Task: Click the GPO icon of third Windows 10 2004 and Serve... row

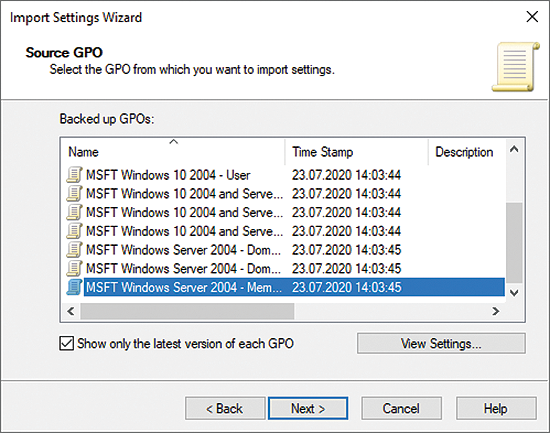Action: point(74,231)
